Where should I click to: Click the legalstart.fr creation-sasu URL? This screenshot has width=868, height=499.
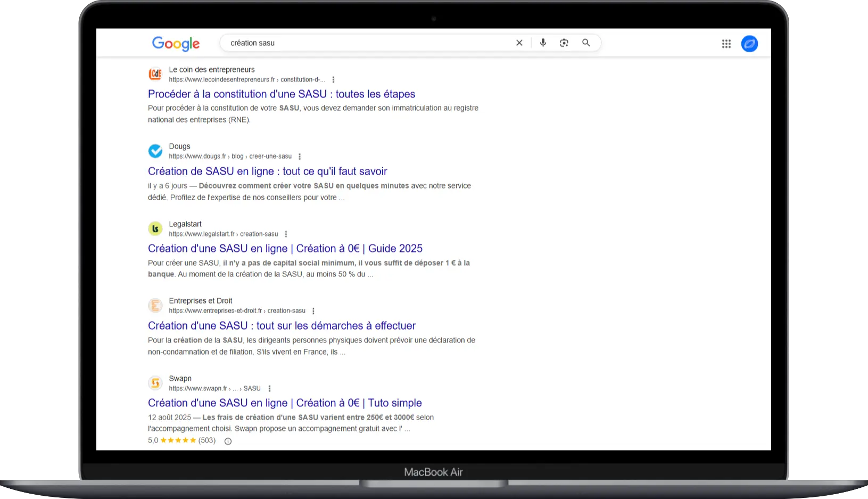pyautogui.click(x=224, y=234)
